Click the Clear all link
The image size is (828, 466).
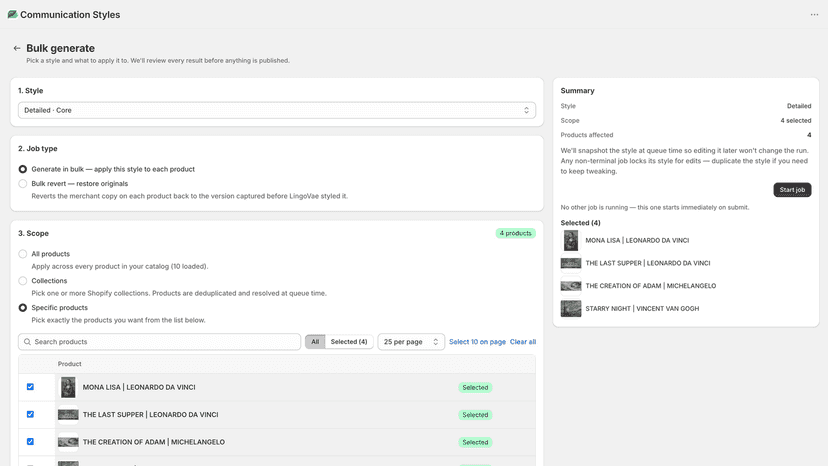(x=523, y=342)
